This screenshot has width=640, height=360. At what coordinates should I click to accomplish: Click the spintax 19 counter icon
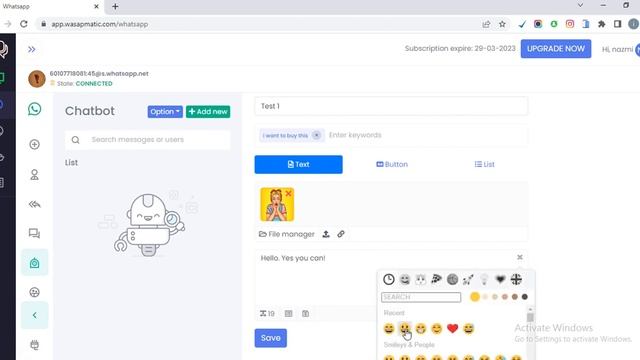[267, 313]
